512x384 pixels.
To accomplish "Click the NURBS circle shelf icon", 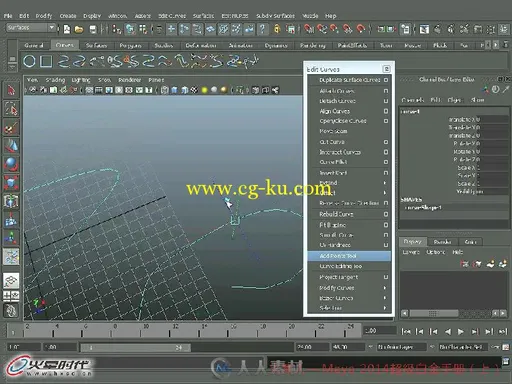I will point(29,61).
